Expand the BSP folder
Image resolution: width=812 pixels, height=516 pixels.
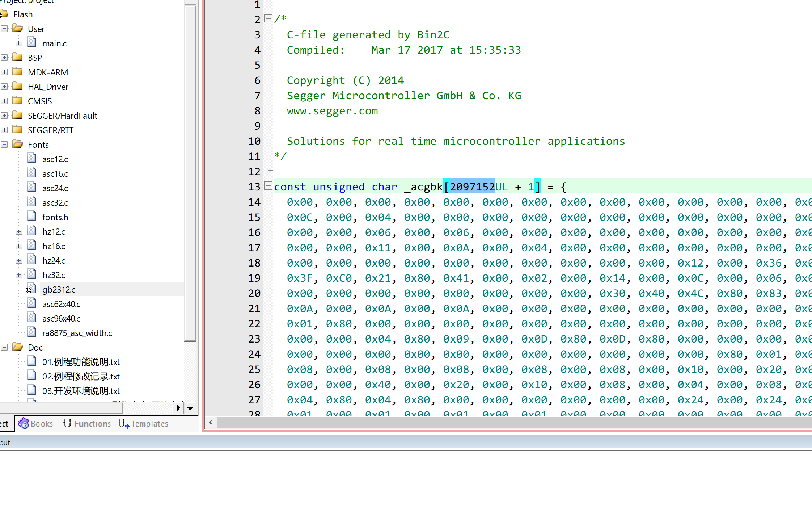(4, 58)
